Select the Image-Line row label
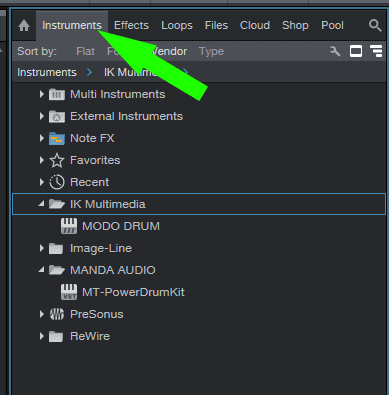 [101, 248]
